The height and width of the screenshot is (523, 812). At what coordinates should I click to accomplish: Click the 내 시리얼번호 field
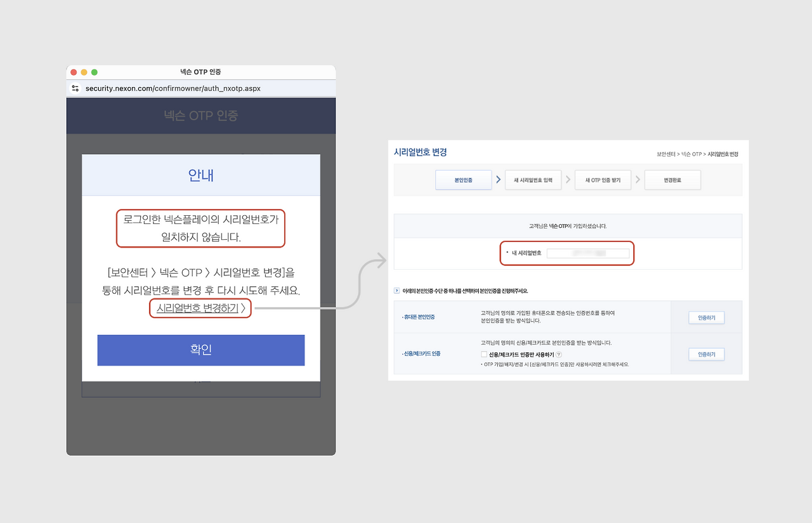pyautogui.click(x=588, y=253)
